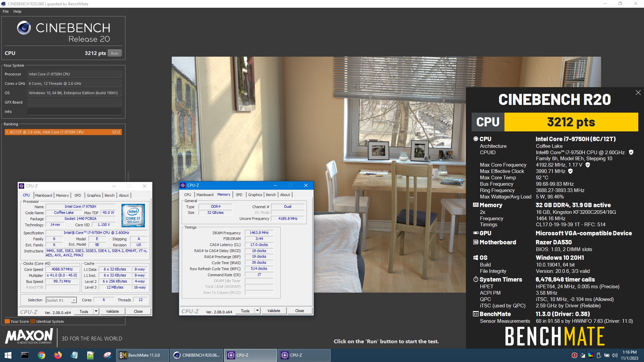Viewport: 644px width, 362px height.
Task: Click the DRAM Frequency value 1463.8 MHz
Action: [x=259, y=233]
